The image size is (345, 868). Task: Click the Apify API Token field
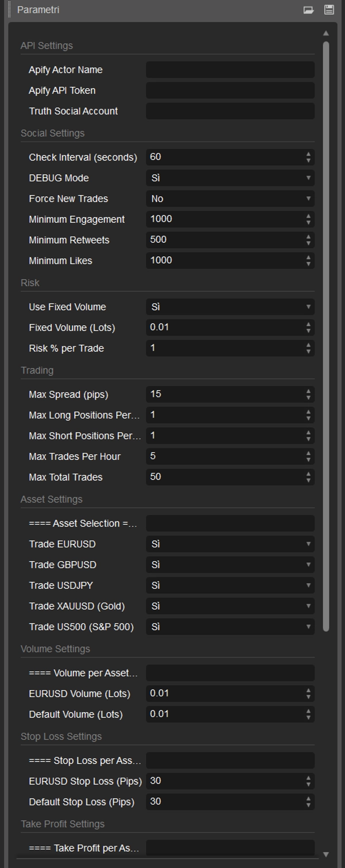(230, 90)
